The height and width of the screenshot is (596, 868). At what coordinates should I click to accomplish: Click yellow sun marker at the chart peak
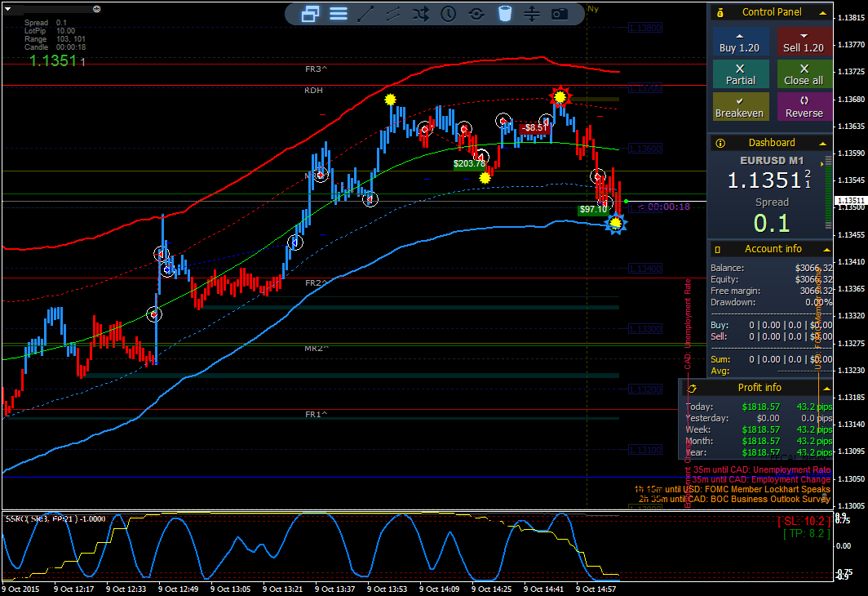[390, 100]
